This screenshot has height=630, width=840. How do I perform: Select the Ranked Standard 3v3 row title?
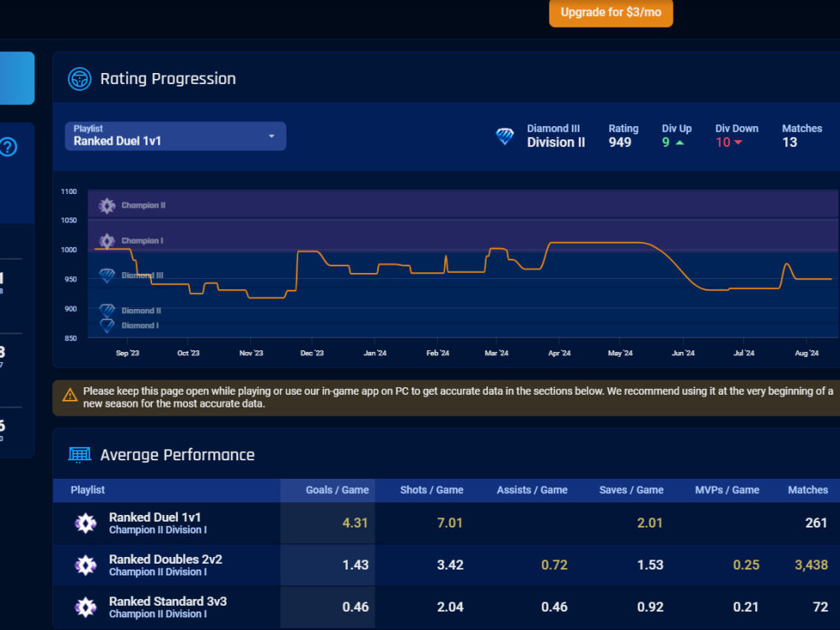click(x=168, y=601)
